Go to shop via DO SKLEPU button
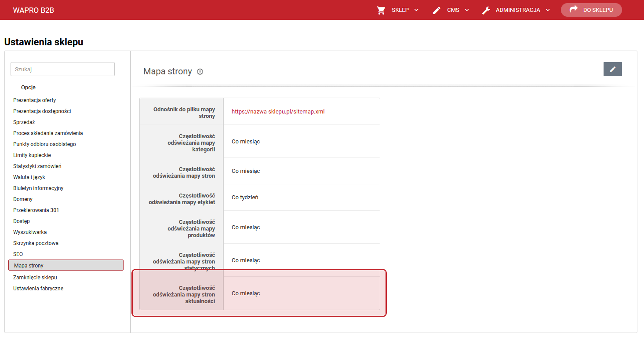The image size is (644, 344). [591, 10]
